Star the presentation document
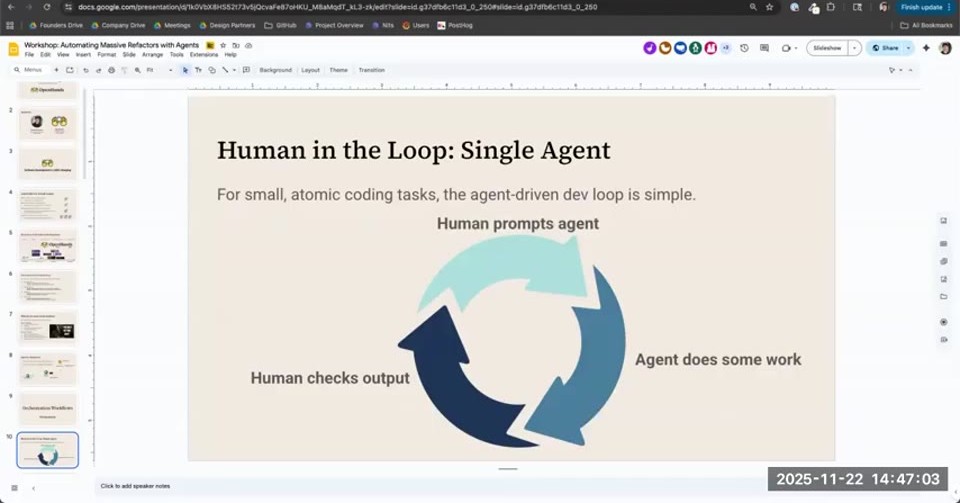960x503 pixels. [x=223, y=45]
